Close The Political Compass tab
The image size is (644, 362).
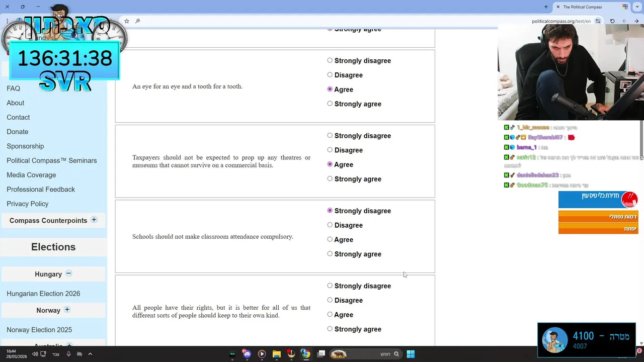[558, 7]
